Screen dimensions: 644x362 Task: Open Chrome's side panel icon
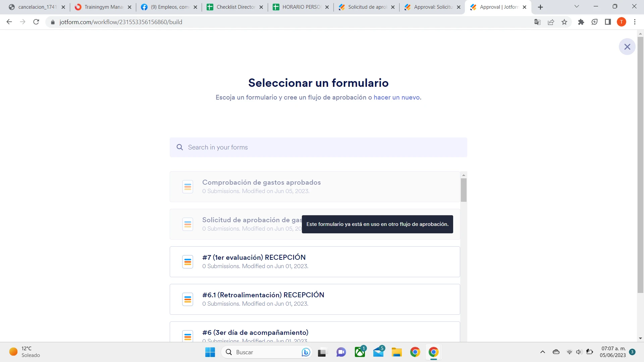(x=607, y=22)
